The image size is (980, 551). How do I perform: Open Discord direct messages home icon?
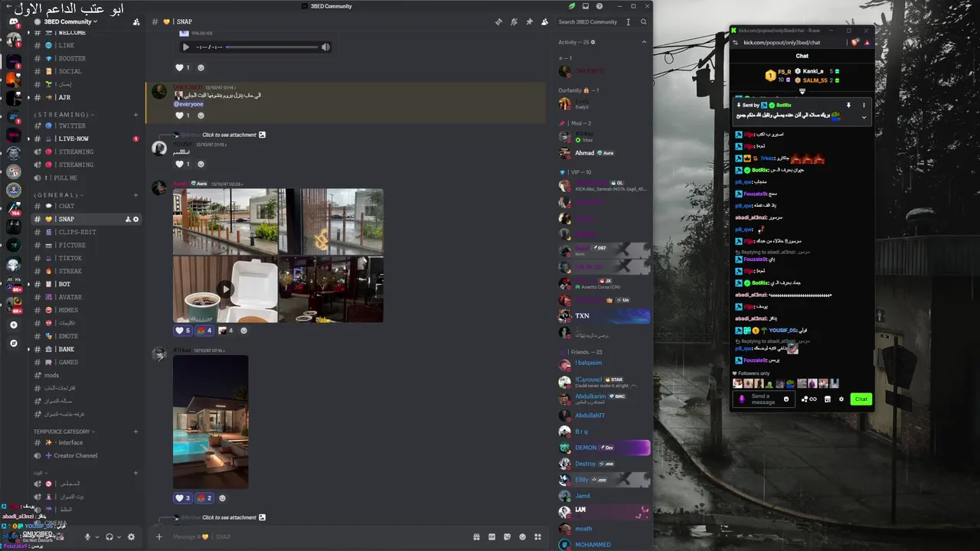[x=14, y=22]
